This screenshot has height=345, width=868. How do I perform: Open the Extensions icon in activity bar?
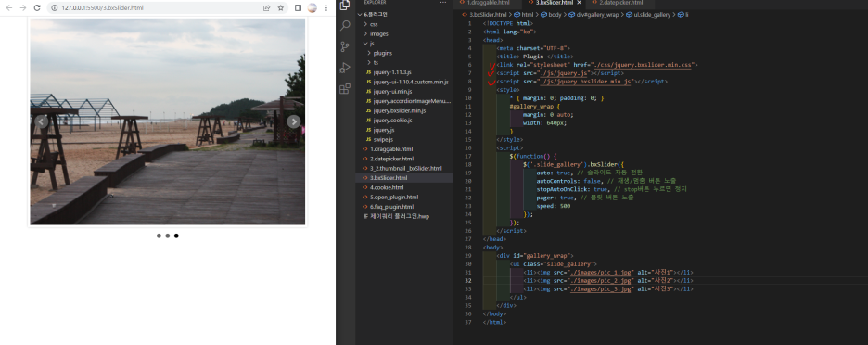[x=345, y=89]
